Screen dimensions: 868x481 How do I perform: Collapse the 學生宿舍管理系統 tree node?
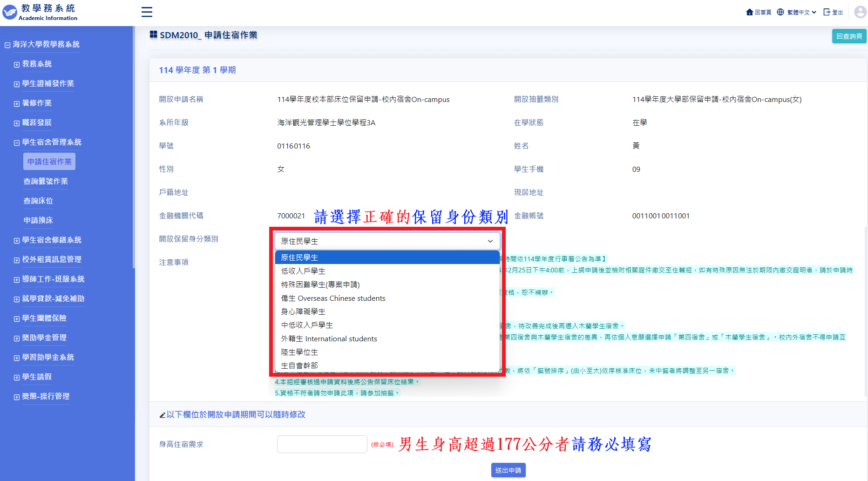click(x=17, y=143)
